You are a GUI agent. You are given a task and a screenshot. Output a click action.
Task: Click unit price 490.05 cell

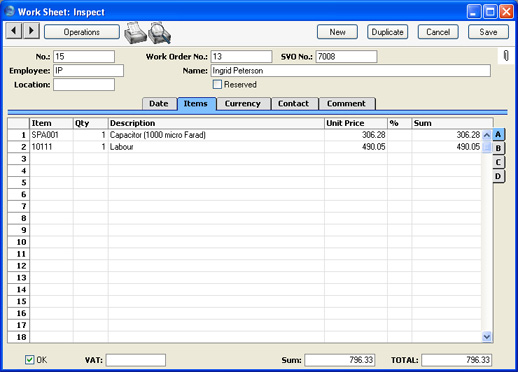356,147
